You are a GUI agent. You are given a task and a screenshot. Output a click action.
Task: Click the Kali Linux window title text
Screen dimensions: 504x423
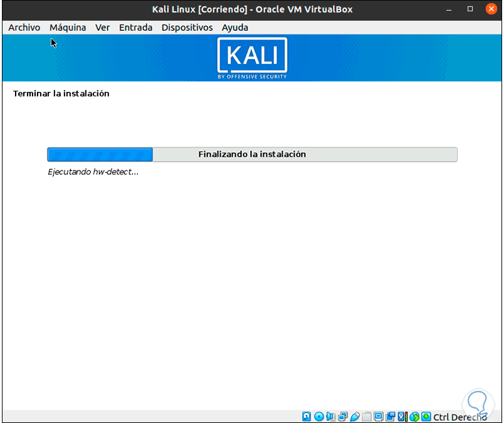253,9
